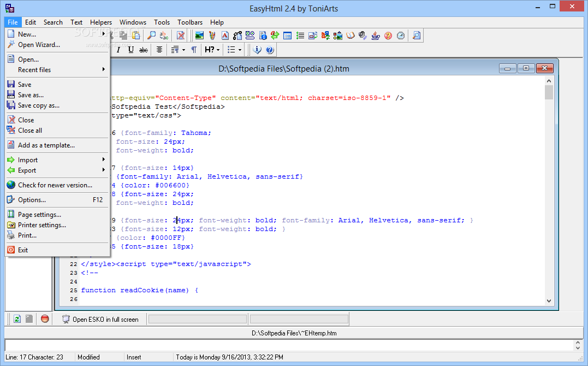
Task: Click the red stop button icon
Action: (x=45, y=319)
